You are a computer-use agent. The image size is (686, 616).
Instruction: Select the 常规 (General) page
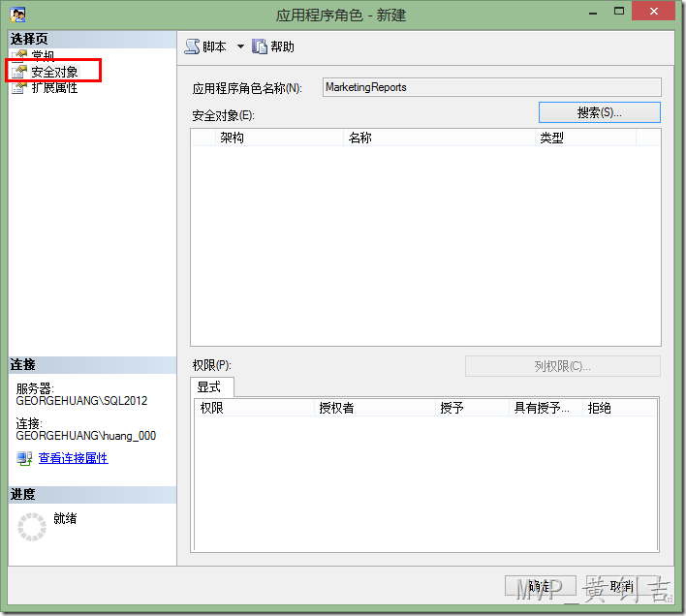[x=43, y=55]
